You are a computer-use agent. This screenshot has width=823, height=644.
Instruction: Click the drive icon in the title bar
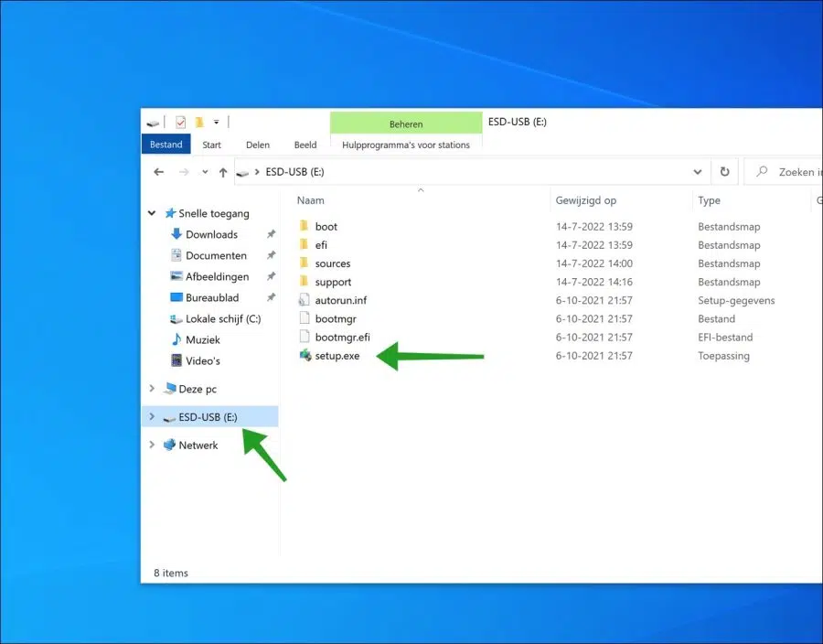pos(153,123)
